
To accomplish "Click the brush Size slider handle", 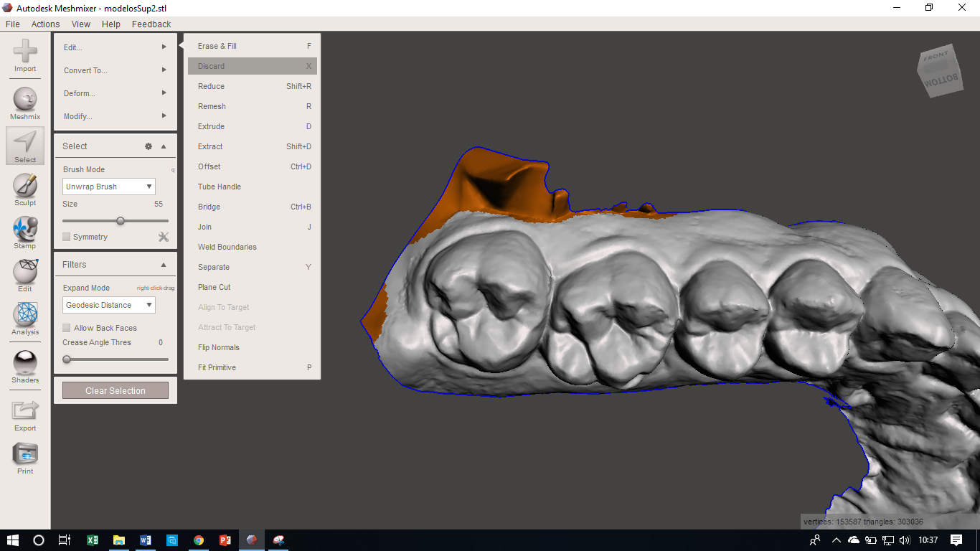I will [121, 221].
